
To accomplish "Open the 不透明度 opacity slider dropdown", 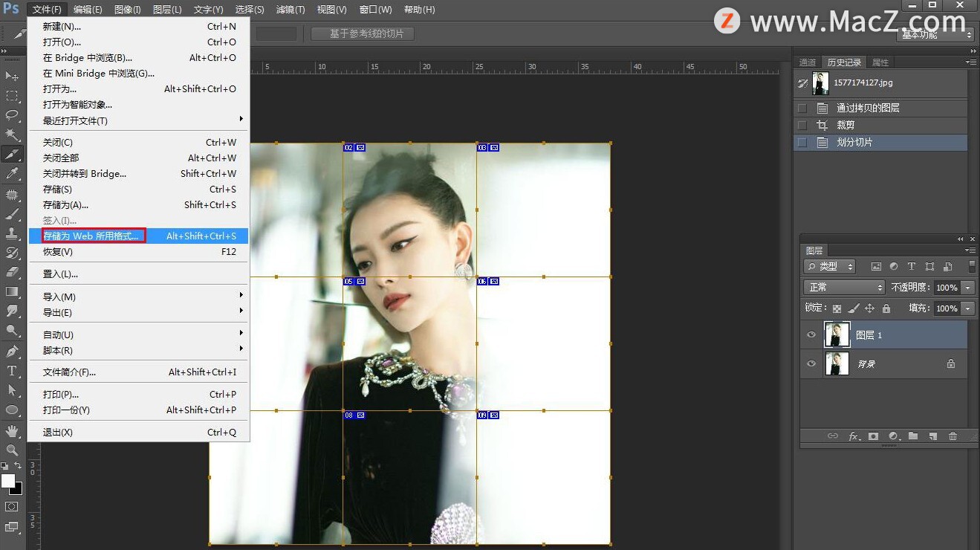I will [967, 287].
